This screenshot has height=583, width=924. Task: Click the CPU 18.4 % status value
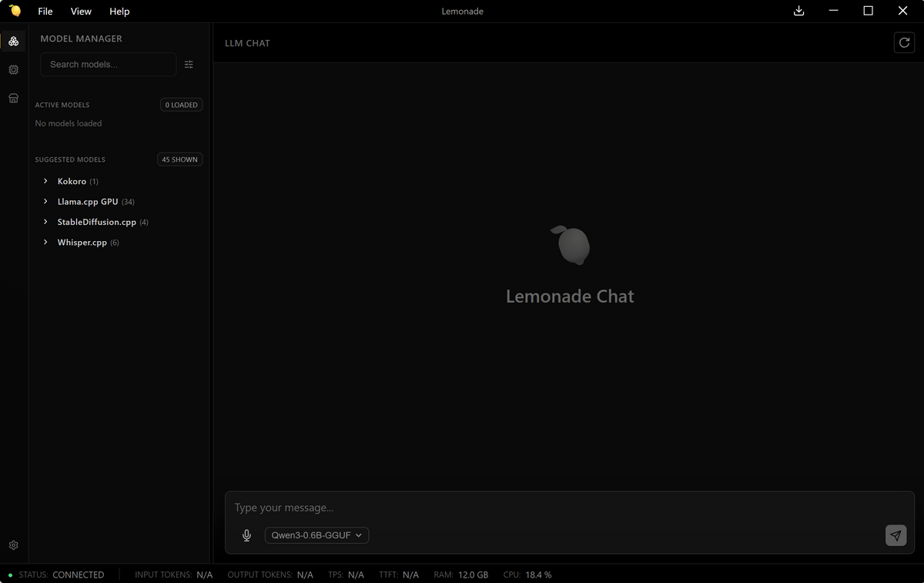tap(527, 575)
